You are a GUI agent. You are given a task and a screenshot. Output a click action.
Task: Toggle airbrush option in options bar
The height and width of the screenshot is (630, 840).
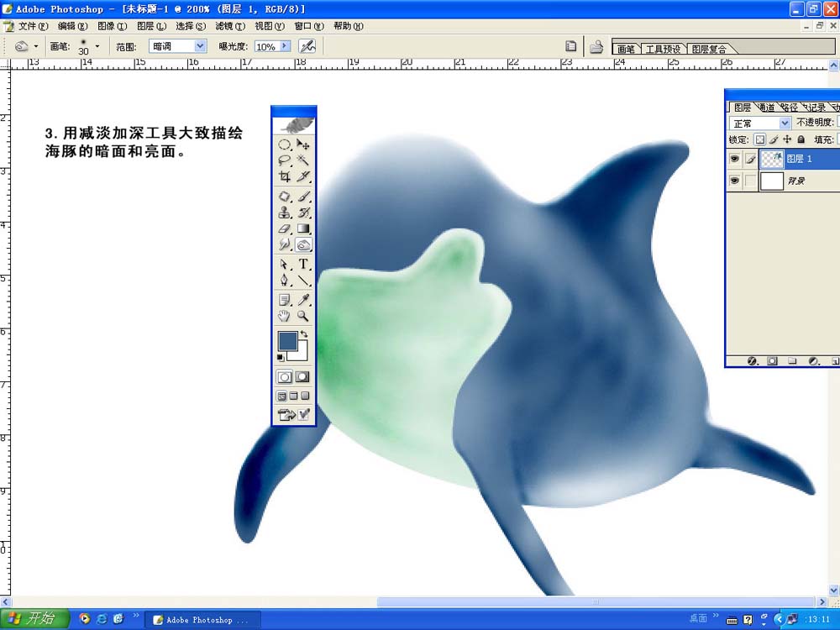pyautogui.click(x=307, y=46)
